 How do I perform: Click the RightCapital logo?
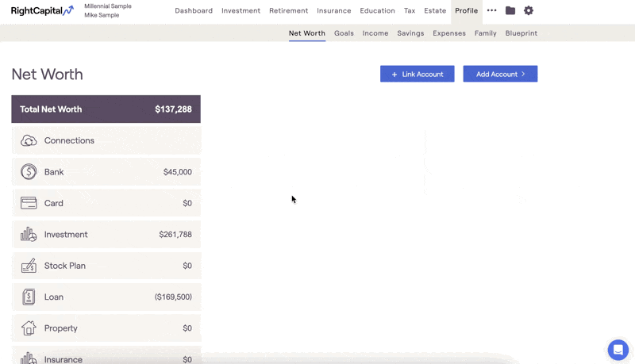(x=42, y=10)
